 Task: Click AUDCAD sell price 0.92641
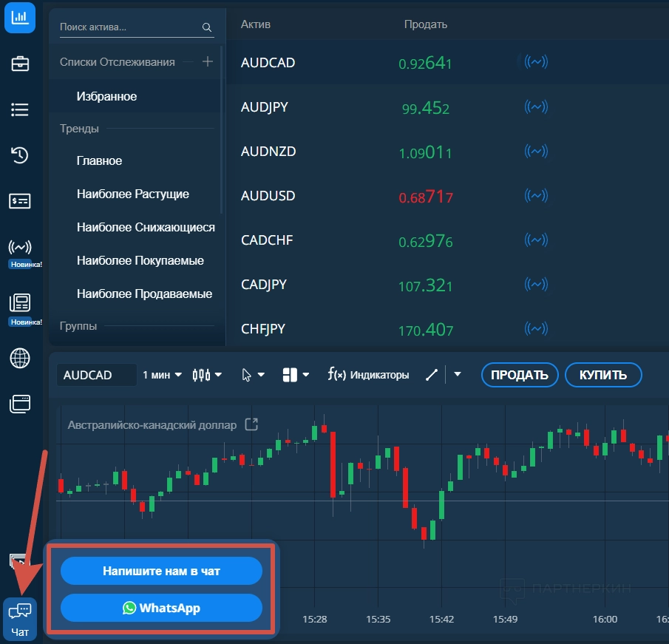pos(425,63)
